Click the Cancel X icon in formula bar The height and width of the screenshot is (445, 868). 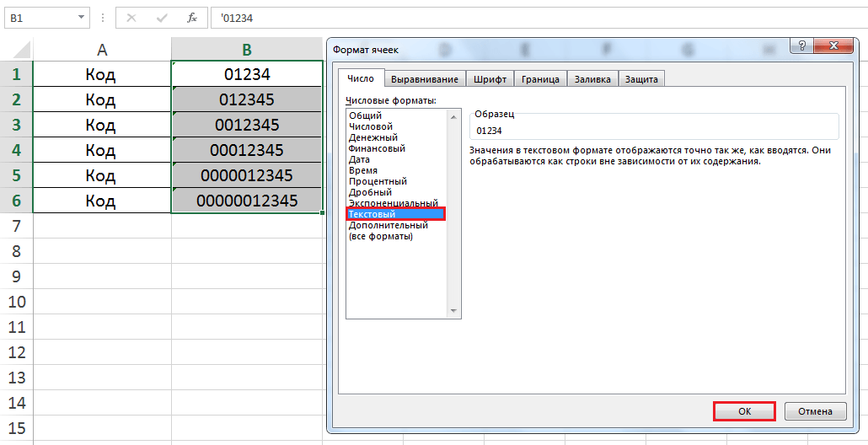tap(132, 17)
